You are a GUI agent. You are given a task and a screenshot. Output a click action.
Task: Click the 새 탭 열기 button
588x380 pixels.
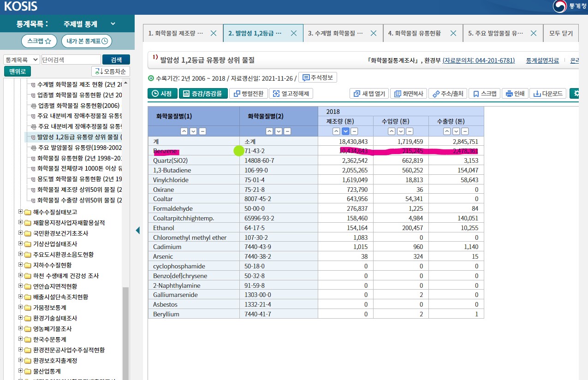(369, 94)
